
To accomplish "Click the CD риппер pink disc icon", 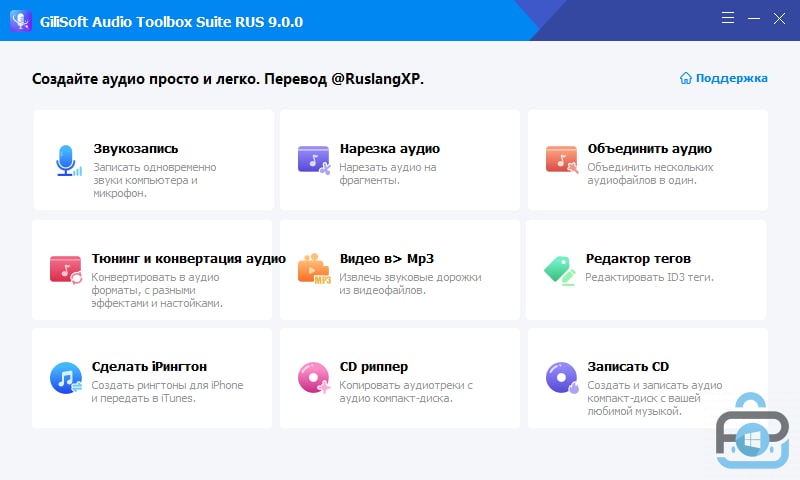I will [314, 378].
